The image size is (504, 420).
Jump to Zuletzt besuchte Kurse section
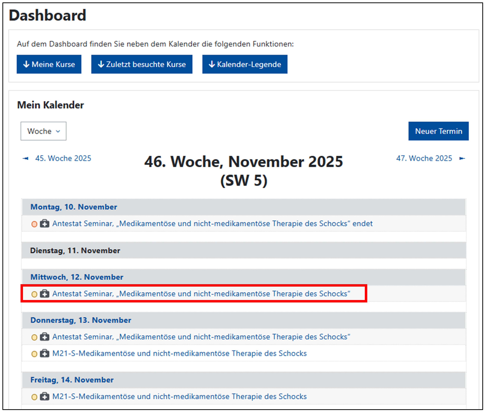point(142,64)
